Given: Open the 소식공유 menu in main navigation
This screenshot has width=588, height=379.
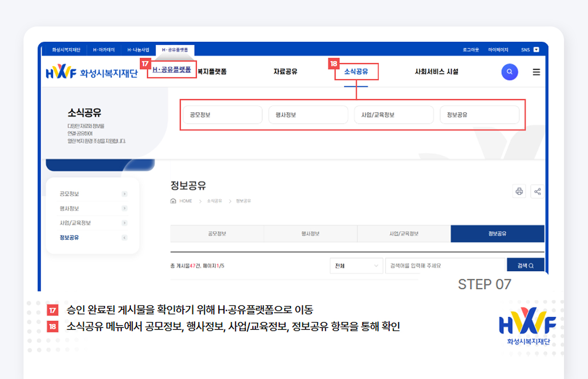Looking at the screenshot, I should 356,72.
